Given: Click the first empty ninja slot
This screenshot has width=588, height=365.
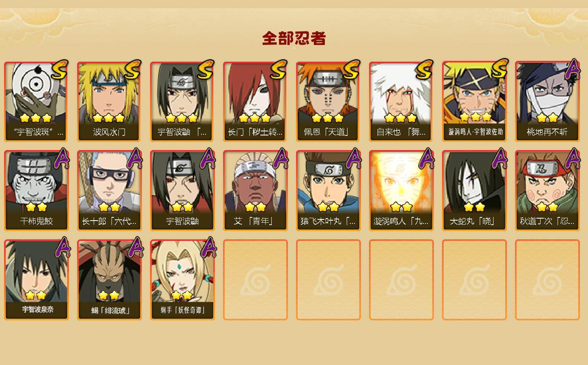Looking at the screenshot, I should 255,280.
